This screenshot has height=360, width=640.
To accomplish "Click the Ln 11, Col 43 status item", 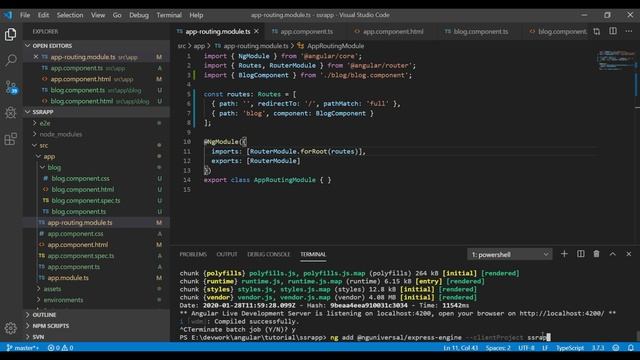I will [460, 348].
